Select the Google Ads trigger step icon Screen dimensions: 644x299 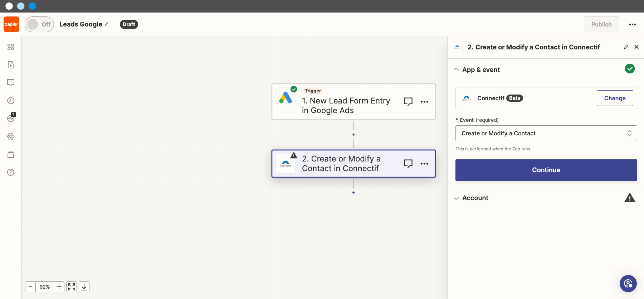point(286,97)
